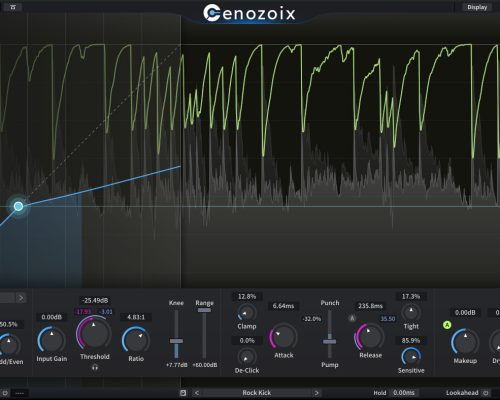This screenshot has width=500, height=400.
Task: Toggle the green auto makeup A button
Action: (x=447, y=325)
